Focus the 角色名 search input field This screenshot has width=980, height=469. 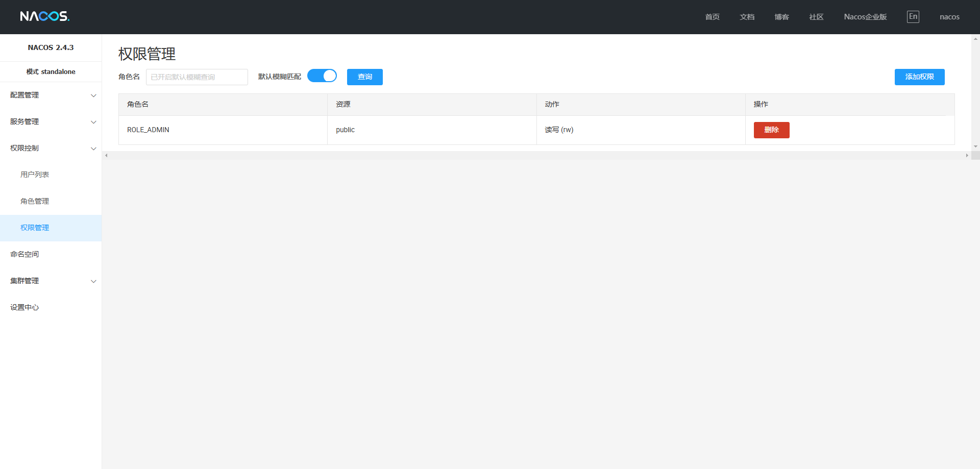(197, 77)
